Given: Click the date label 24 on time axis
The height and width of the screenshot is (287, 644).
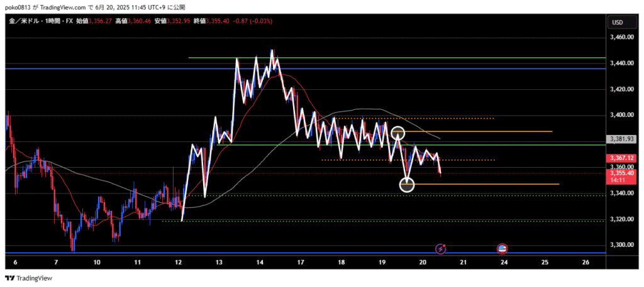Looking at the screenshot, I should [504, 262].
